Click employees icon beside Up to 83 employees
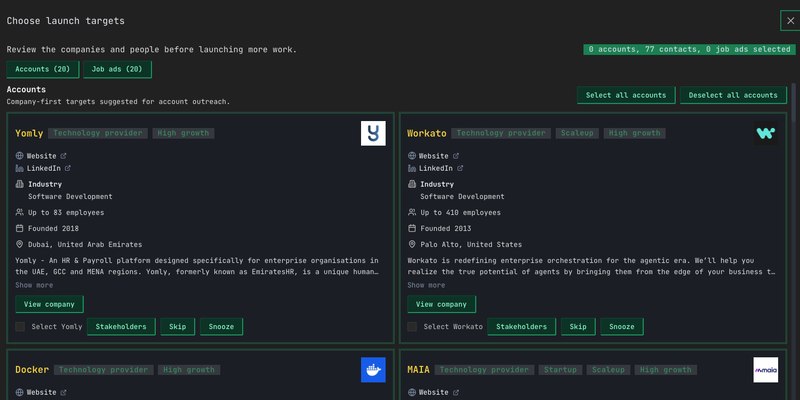Image resolution: width=800 pixels, height=400 pixels. (x=19, y=212)
